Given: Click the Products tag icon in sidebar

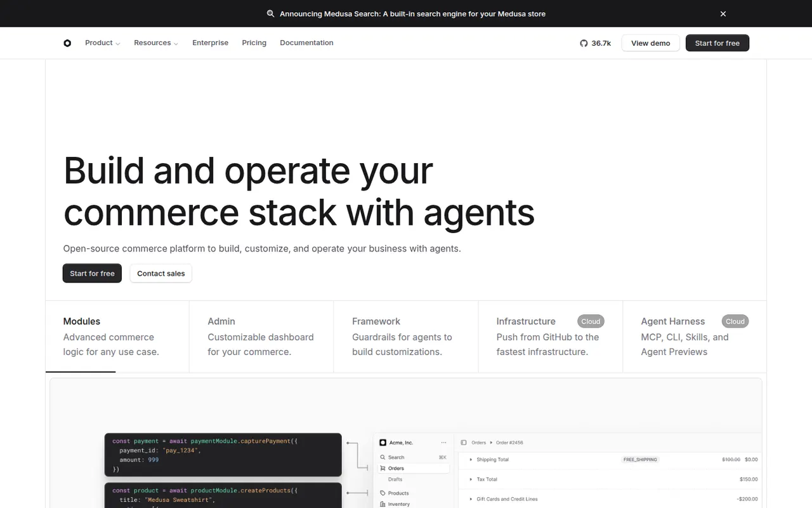Looking at the screenshot, I should click(383, 493).
